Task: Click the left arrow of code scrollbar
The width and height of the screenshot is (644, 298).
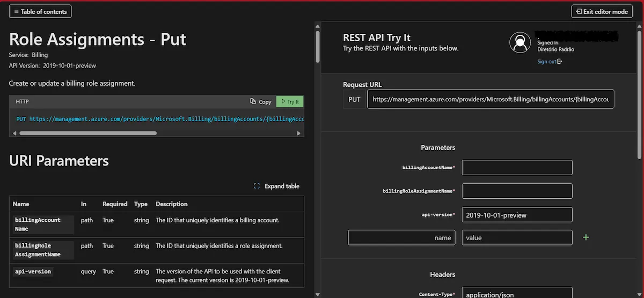Action: (x=13, y=133)
